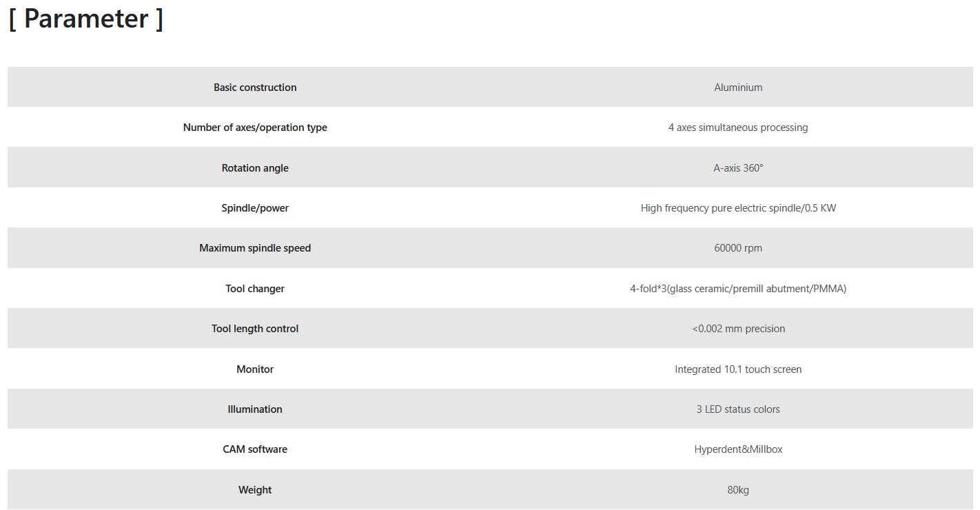Select High frequency pure electric spindle text
The image size is (980, 510).
tap(738, 208)
